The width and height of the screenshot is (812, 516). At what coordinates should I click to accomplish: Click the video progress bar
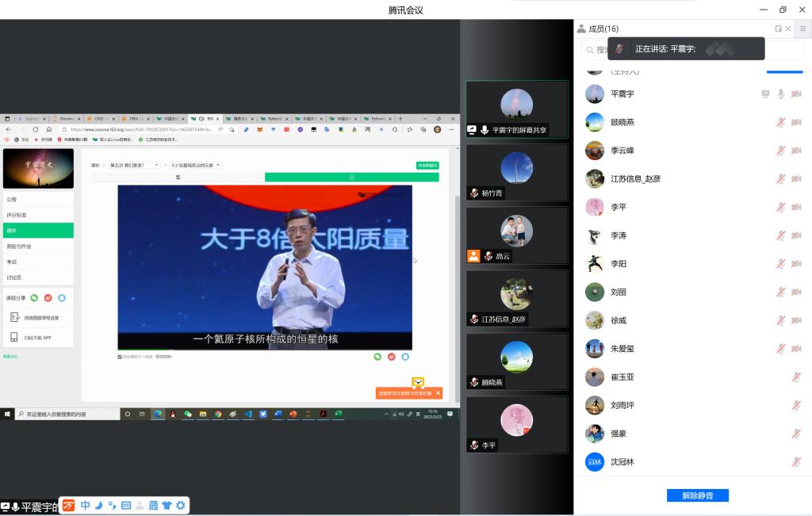(x=265, y=350)
